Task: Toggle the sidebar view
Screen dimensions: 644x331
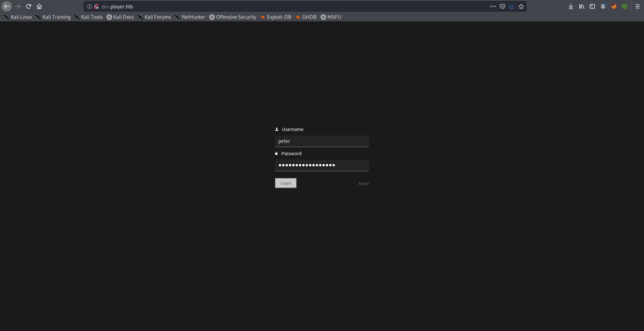Action: click(x=592, y=6)
